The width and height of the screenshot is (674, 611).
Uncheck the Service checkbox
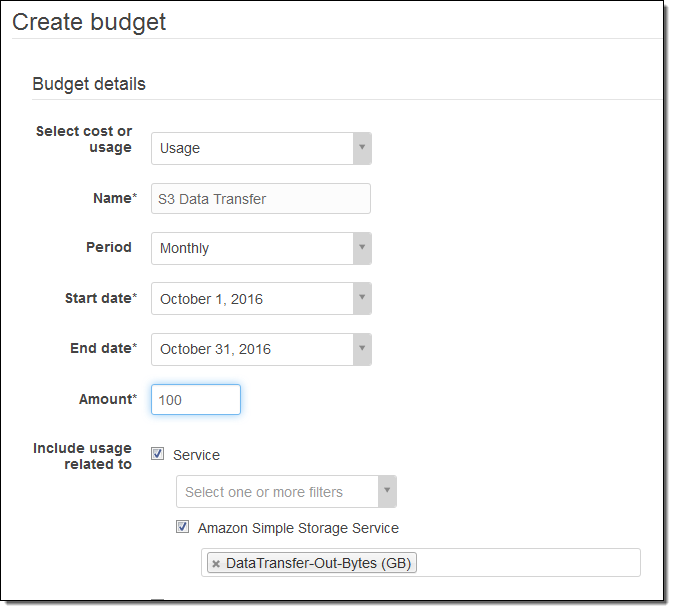(x=157, y=454)
